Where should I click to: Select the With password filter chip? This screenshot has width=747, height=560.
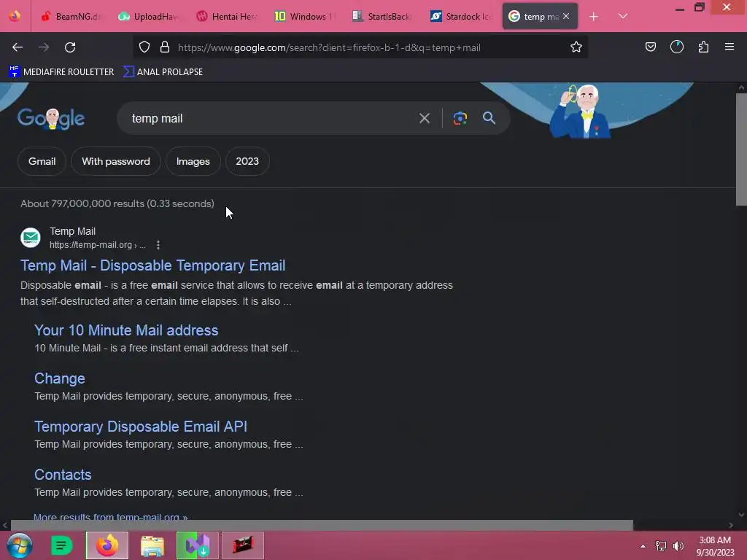116,161
